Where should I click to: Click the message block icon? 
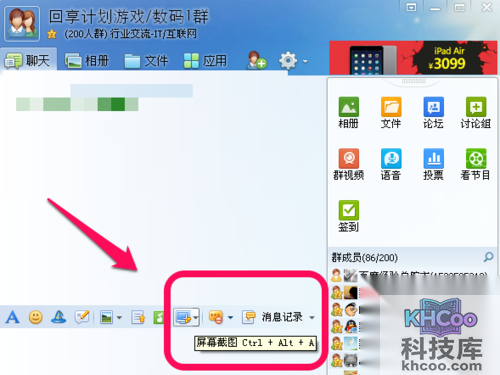(216, 317)
